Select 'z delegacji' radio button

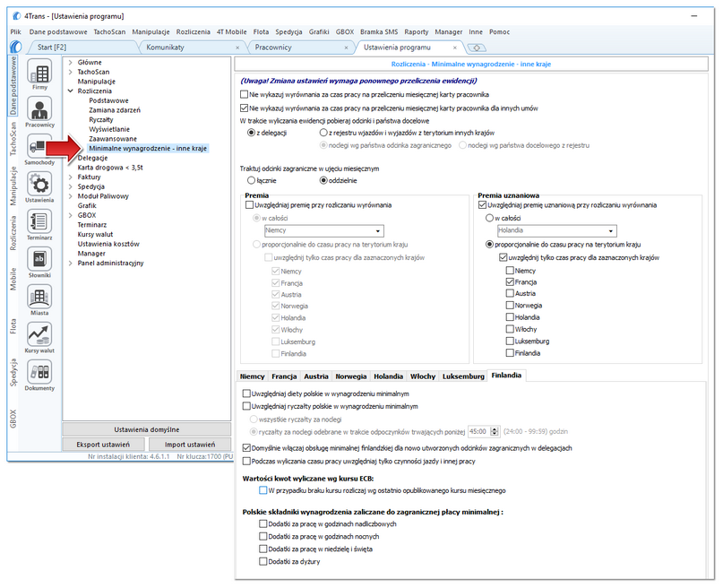[251, 133]
